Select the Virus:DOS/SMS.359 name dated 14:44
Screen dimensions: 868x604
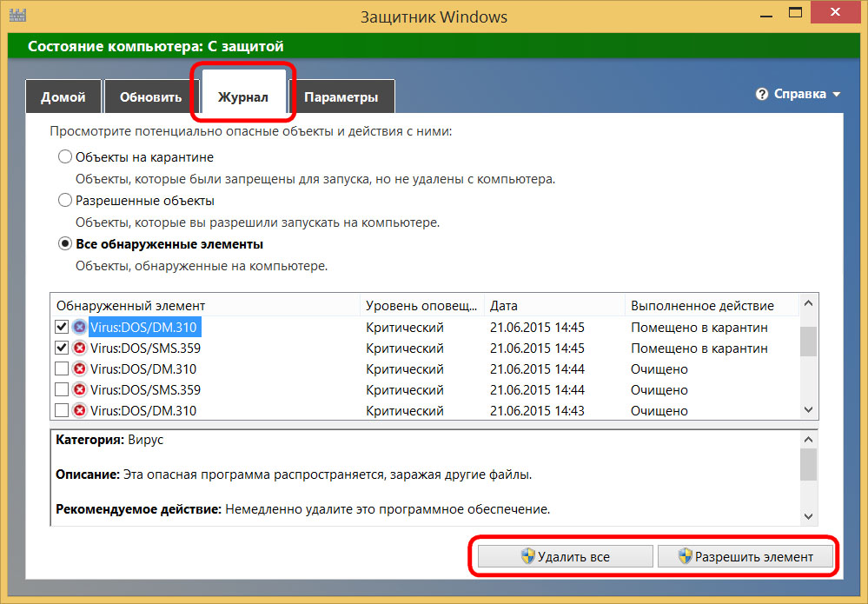145,390
